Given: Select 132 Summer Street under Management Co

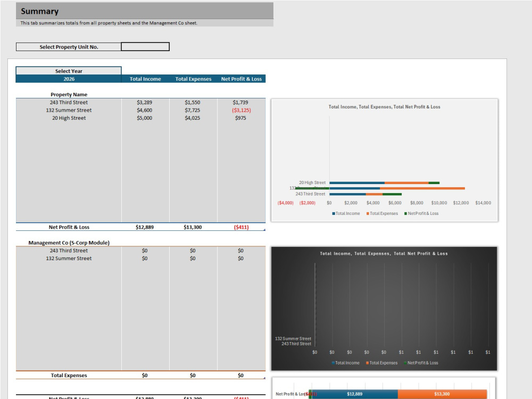Looking at the screenshot, I should point(69,258).
